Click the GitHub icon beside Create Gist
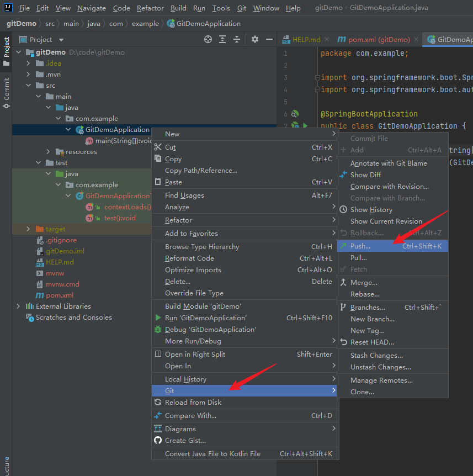This screenshot has width=473, height=476. coord(158,440)
